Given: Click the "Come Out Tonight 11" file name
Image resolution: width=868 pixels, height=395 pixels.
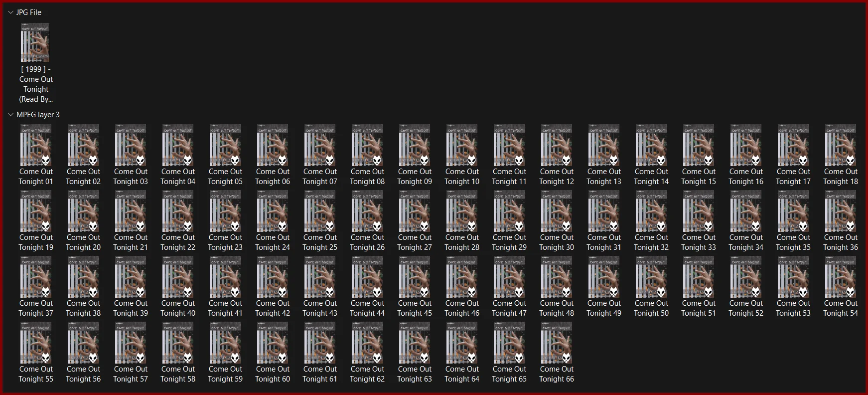Looking at the screenshot, I should (509, 177).
